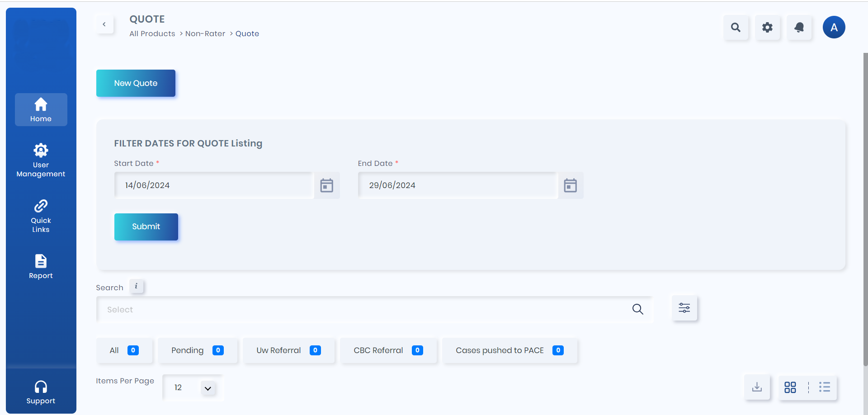The width and height of the screenshot is (868, 415).
Task: Click the Search select input field
Action: 362,310
